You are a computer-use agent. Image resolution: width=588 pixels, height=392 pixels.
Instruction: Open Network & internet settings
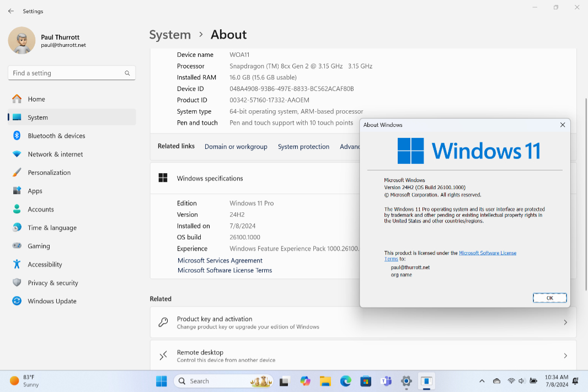tap(55, 154)
